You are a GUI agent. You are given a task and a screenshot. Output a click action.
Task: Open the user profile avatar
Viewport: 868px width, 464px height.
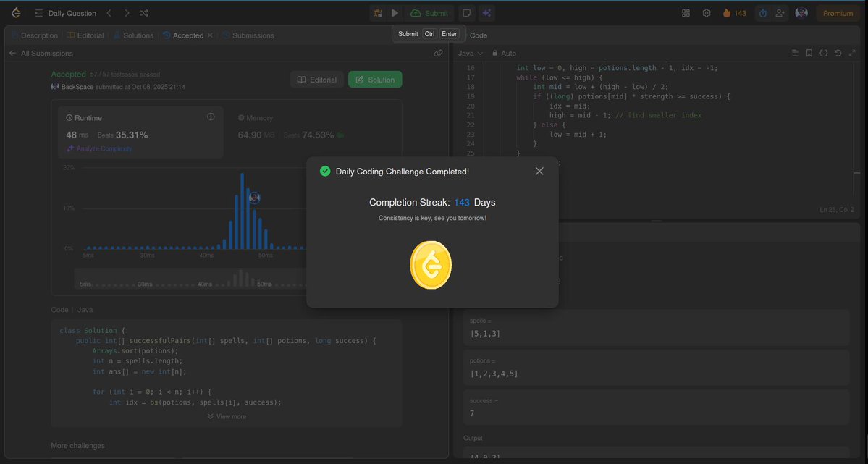point(801,13)
